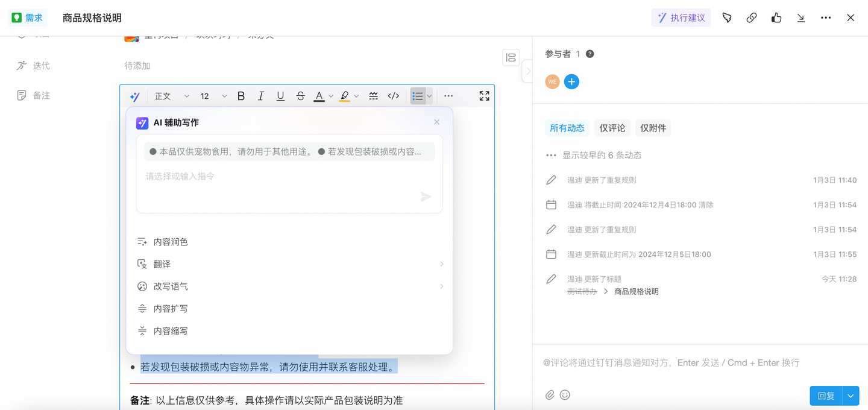This screenshot has width=868, height=410.
Task: Toggle underline formatting
Action: (x=280, y=96)
